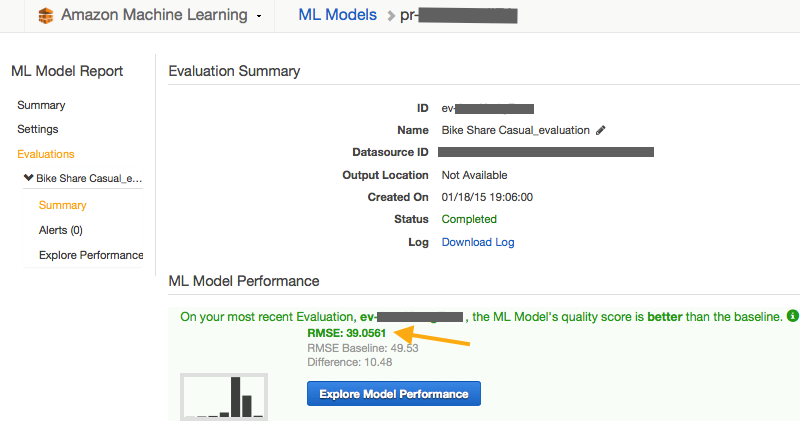Open Explore Performance in sidebar
This screenshot has width=800, height=448.
(x=91, y=255)
